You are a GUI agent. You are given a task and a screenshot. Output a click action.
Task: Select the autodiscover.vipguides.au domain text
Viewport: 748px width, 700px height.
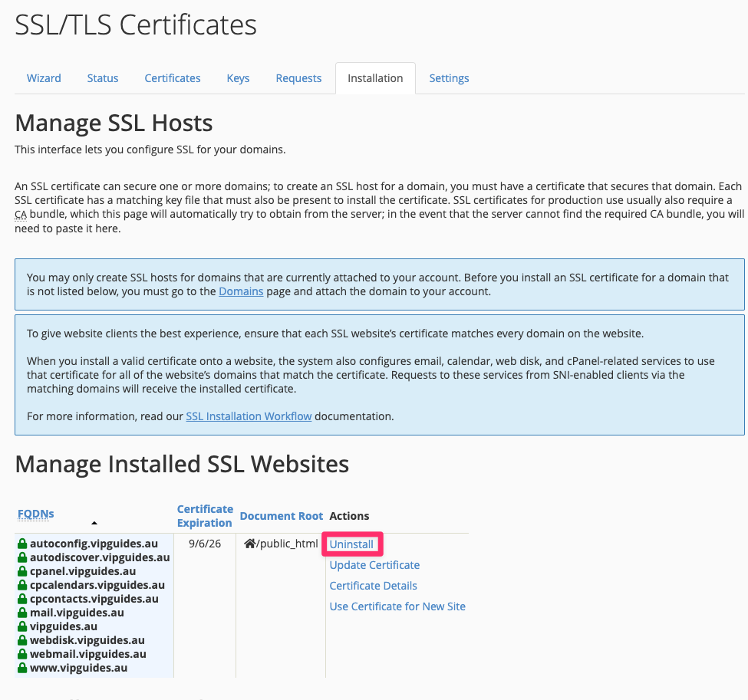tap(100, 557)
